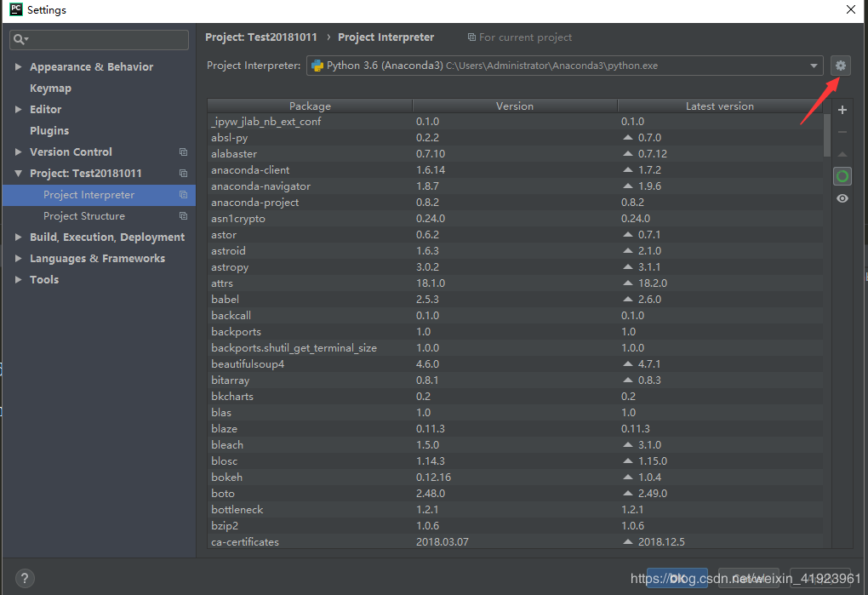Sort by the Version column header
868x595 pixels.
(x=515, y=106)
